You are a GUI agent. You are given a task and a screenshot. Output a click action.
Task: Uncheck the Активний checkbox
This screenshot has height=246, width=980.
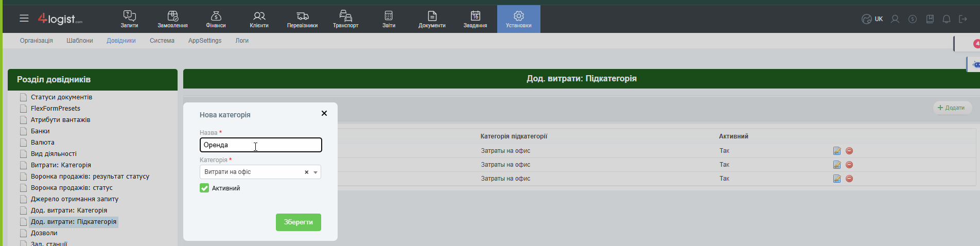[204, 188]
